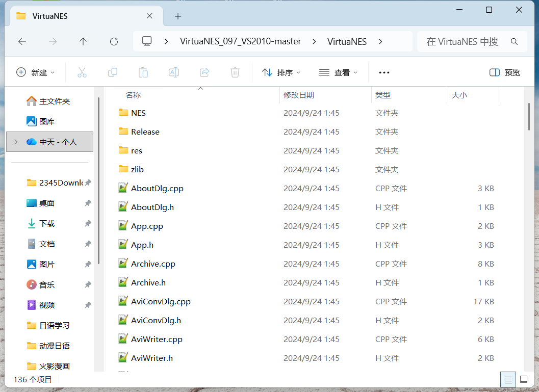
Task: Select the NES folder
Action: coord(138,113)
